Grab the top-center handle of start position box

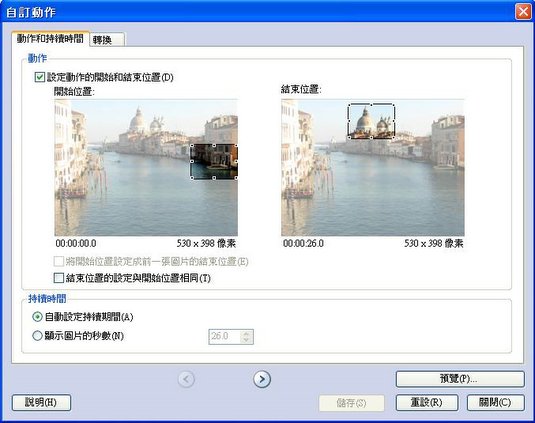(x=214, y=146)
